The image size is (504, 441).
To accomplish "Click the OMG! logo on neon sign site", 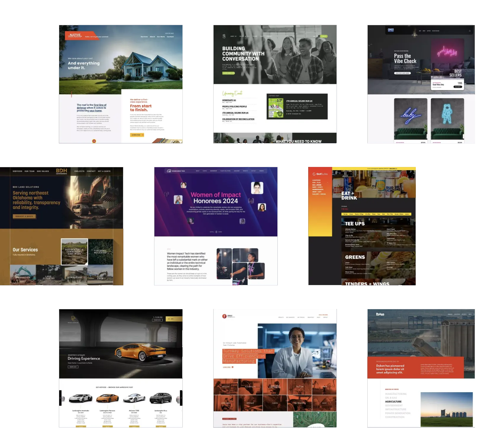I will pyautogui.click(x=391, y=30).
